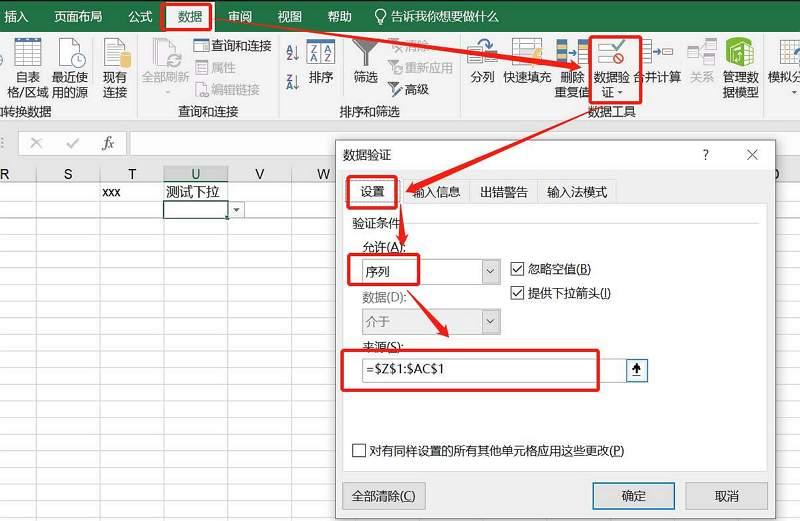800x521 pixels.
Task: Click the 分列 text-to-columns icon
Action: pyautogui.click(x=482, y=62)
